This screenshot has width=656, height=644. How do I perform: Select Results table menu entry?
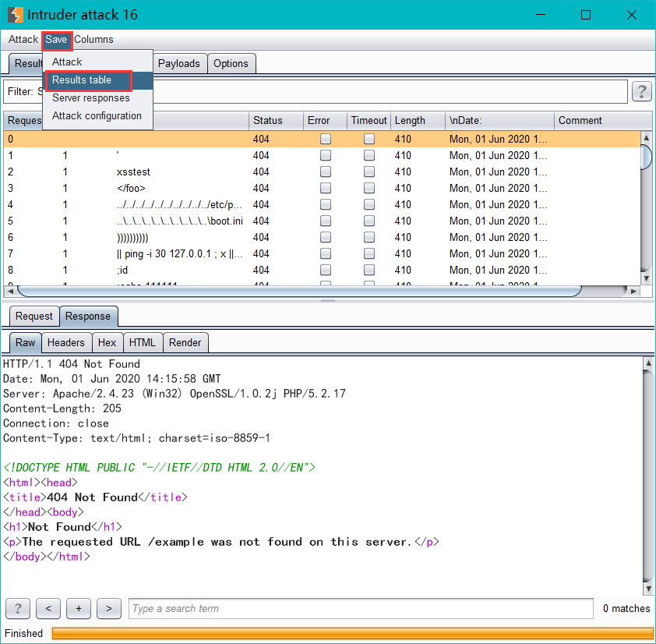97,80
